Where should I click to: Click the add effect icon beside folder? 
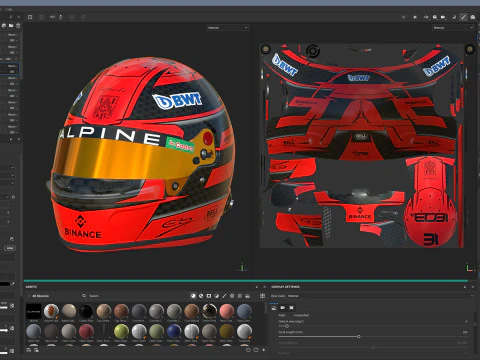pyautogui.click(x=4, y=25)
